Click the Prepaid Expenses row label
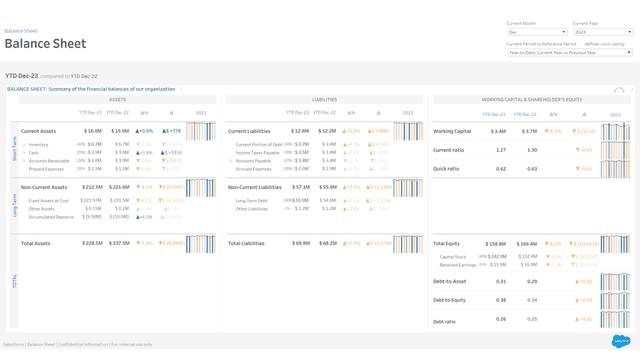640x363 pixels. [x=46, y=169]
